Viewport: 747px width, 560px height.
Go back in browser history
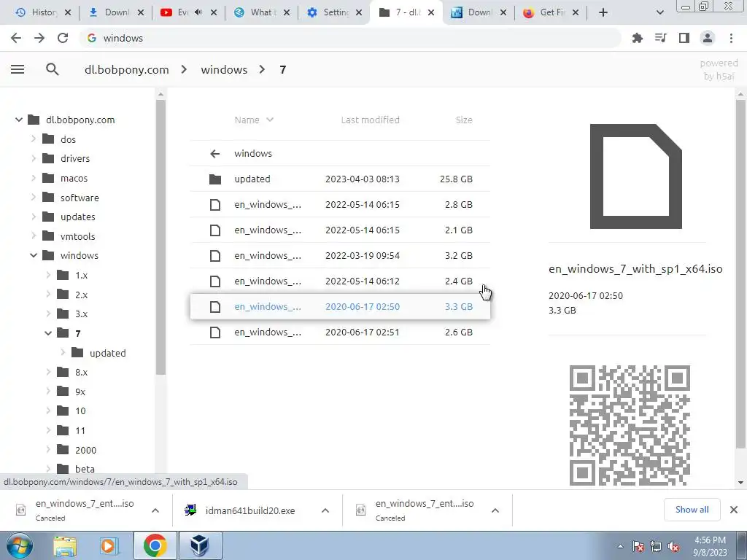pyautogui.click(x=16, y=38)
